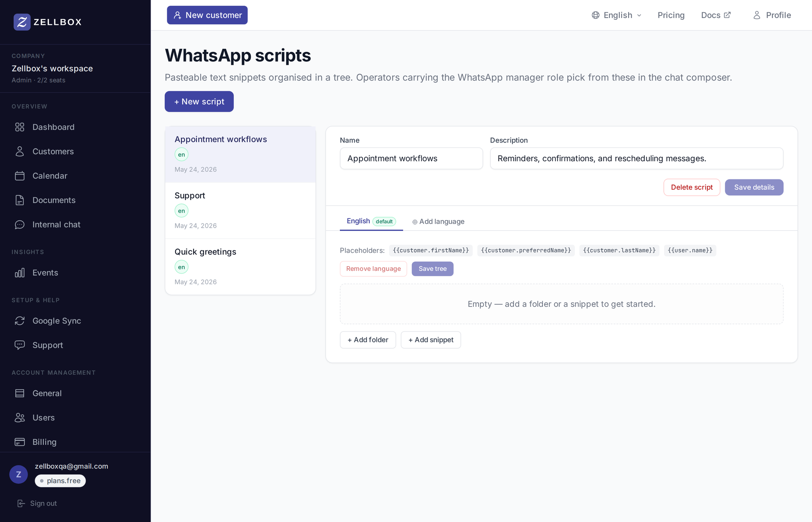The image size is (812, 522).
Task: Switch to the English default tab
Action: tap(371, 221)
